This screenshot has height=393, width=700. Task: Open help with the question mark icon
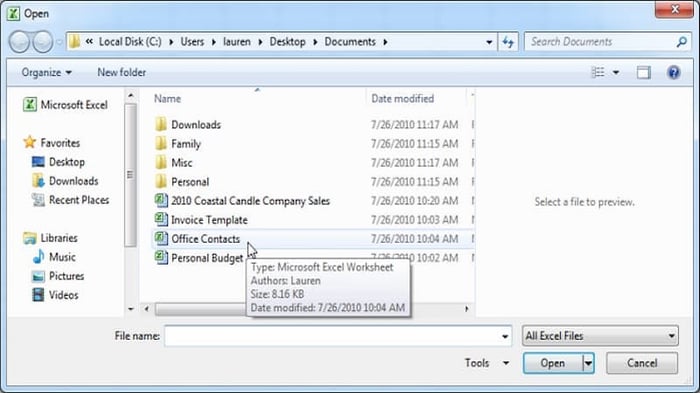(x=673, y=72)
